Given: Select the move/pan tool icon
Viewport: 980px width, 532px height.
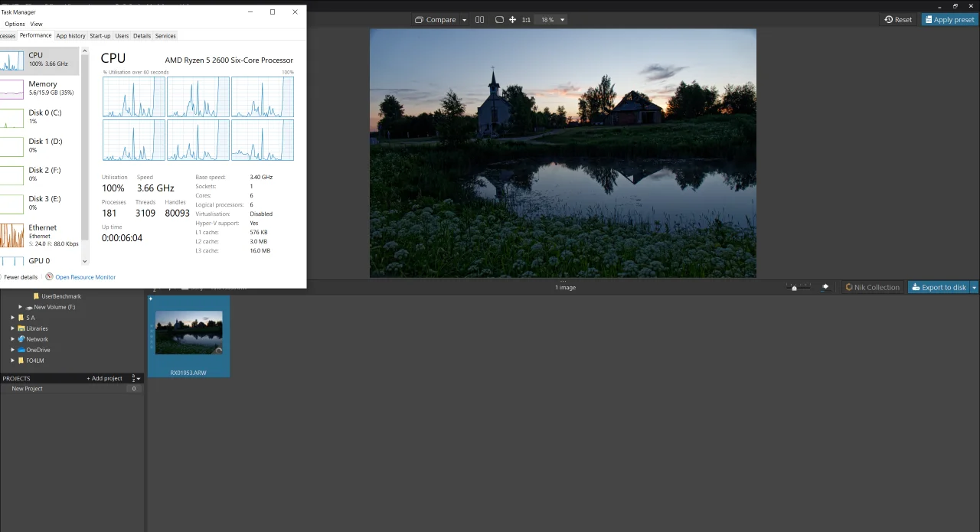Looking at the screenshot, I should [x=512, y=20].
